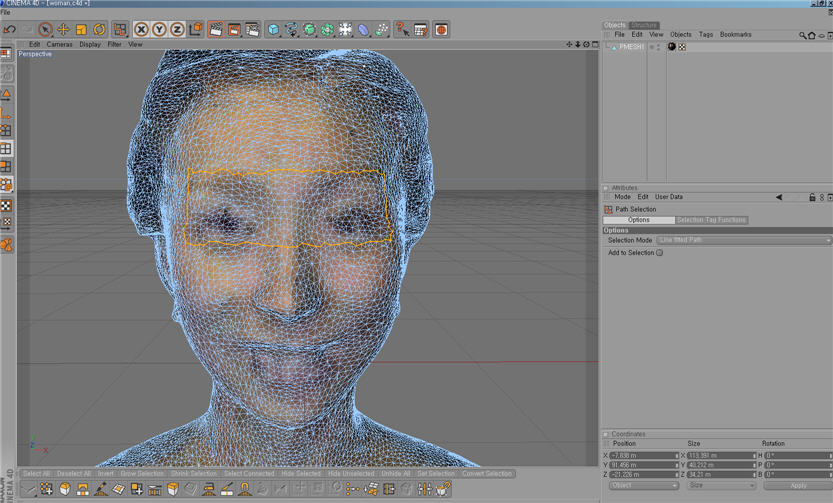Click the Deselect All button

tap(73, 473)
